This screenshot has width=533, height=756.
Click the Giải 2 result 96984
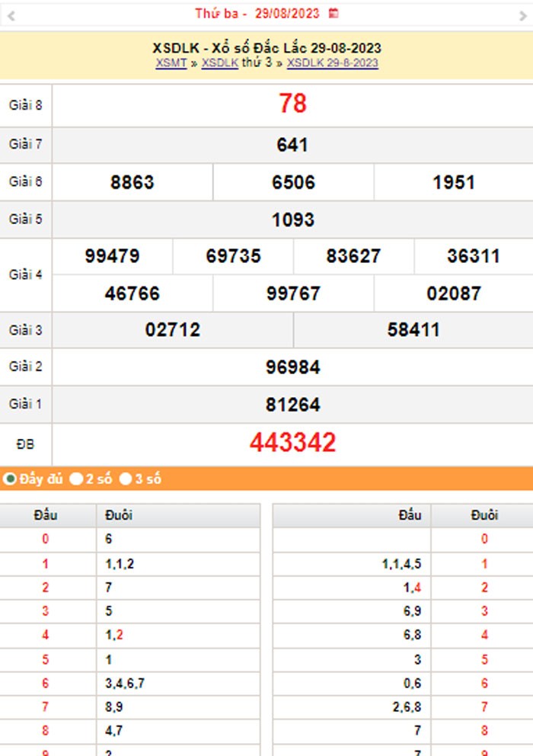pos(292,367)
